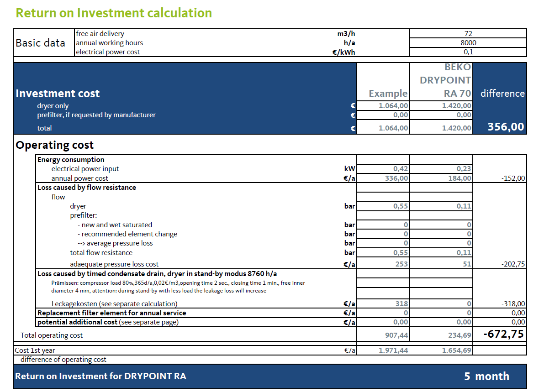Select the pressure loss cost difference -202,75
Screen dimensions: 539x392
pos(500,264)
